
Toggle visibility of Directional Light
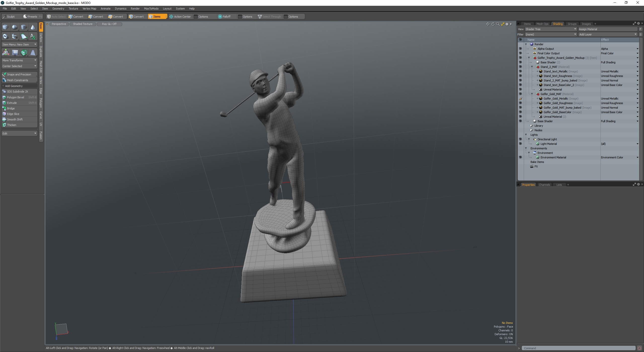(520, 139)
